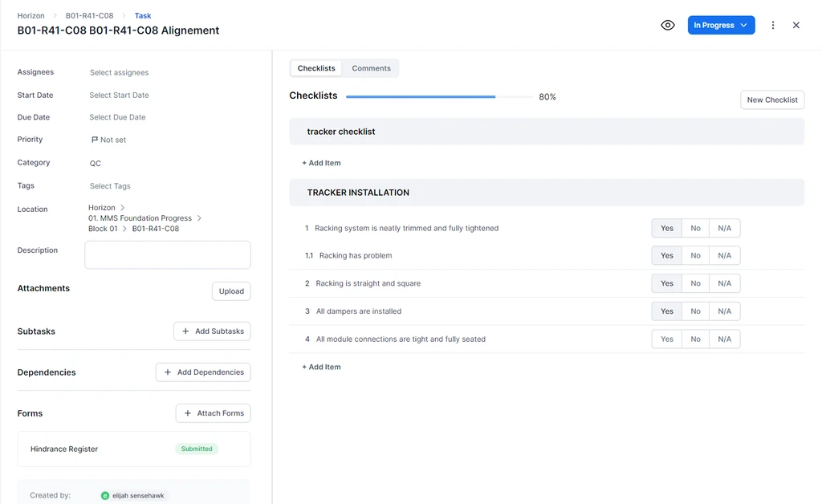Viewport: 822px width, 504px height.
Task: Click plus icon in Add Subtasks
Action: [186, 331]
